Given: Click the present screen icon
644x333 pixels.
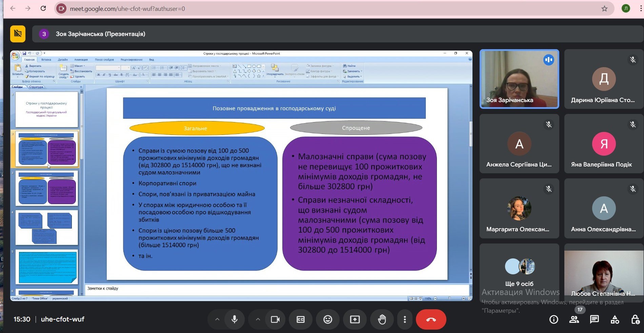Looking at the screenshot, I should (x=355, y=319).
